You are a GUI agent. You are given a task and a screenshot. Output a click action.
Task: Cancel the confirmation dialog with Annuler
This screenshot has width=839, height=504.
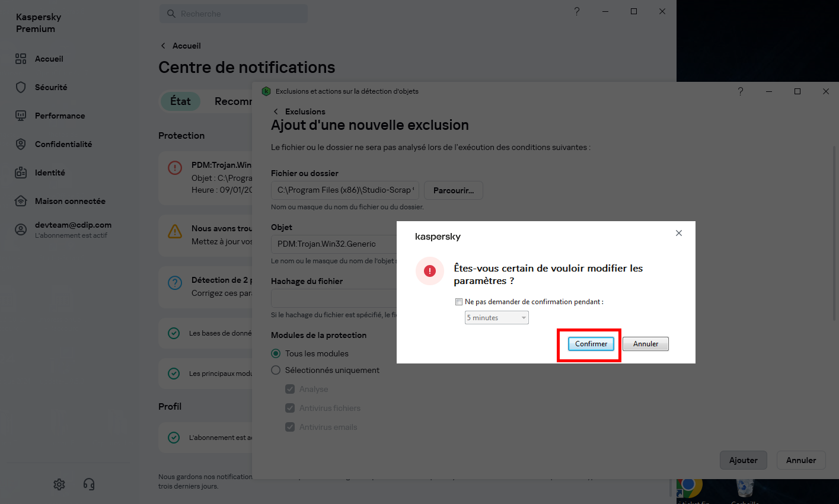click(646, 344)
